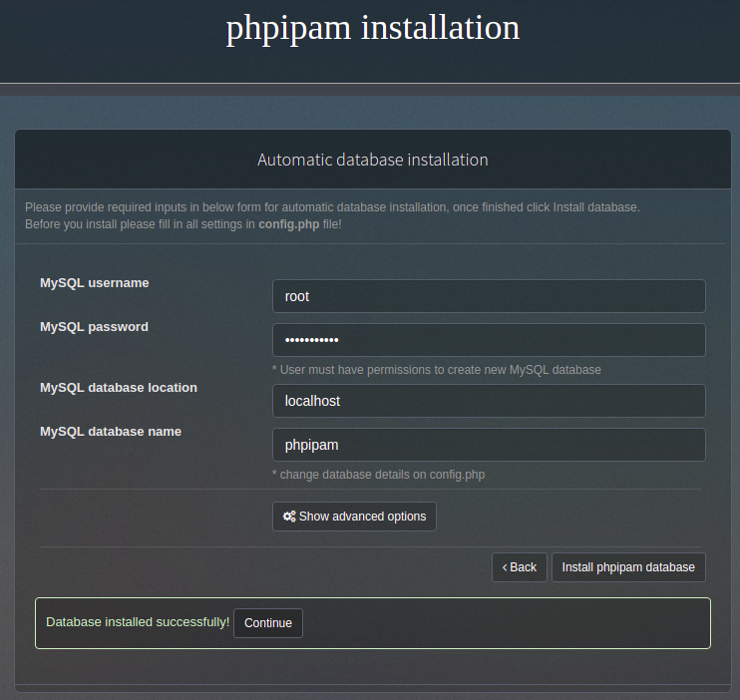Select the MySQL username label
The width and height of the screenshot is (740, 700).
(x=95, y=283)
